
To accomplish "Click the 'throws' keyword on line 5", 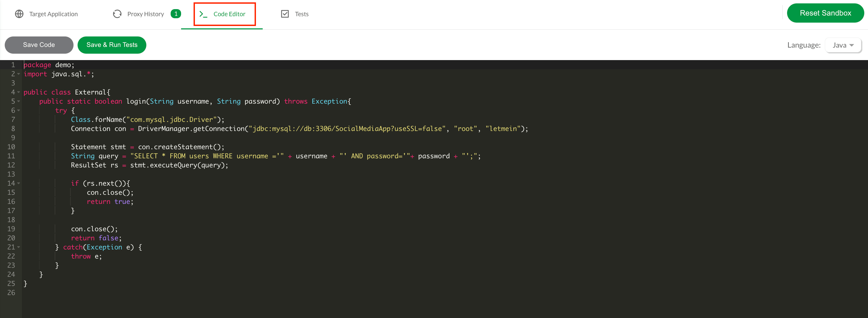I will (x=296, y=101).
